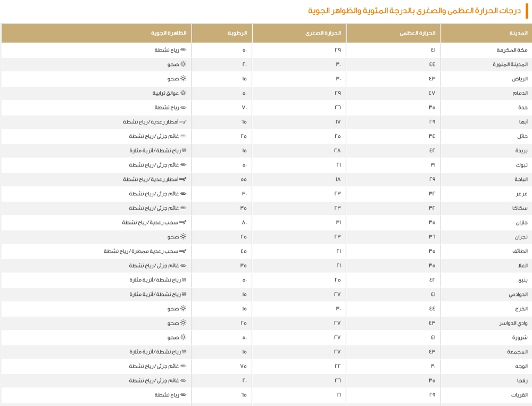Click the sunny icon in the شرورة row
This screenshot has width=532, height=406.
[x=183, y=337]
